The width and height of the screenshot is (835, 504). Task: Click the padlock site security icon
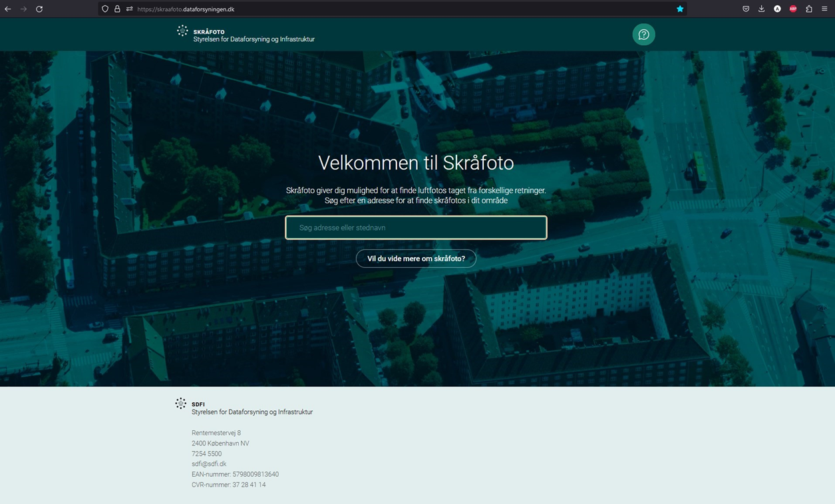click(x=117, y=9)
